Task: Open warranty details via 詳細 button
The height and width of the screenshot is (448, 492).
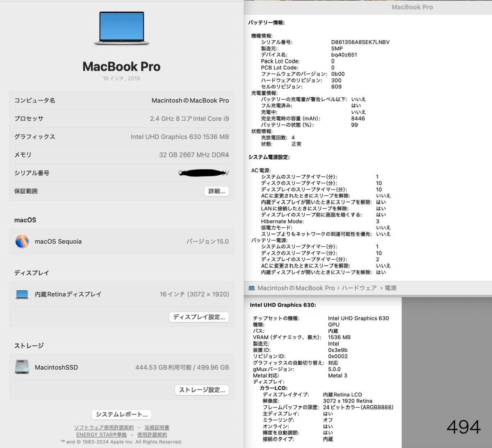Action: pos(216,191)
